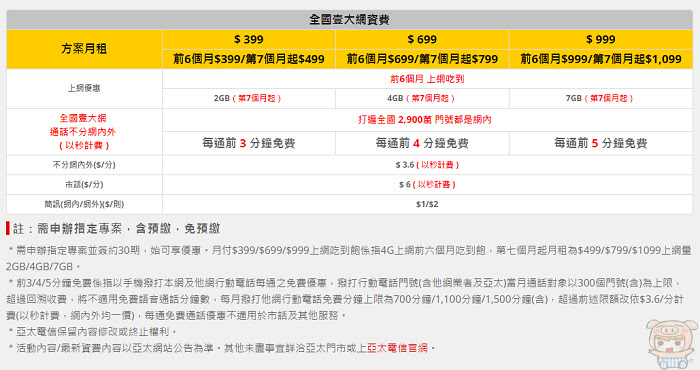
Task: Click the $ 999 plan header
Action: (601, 39)
